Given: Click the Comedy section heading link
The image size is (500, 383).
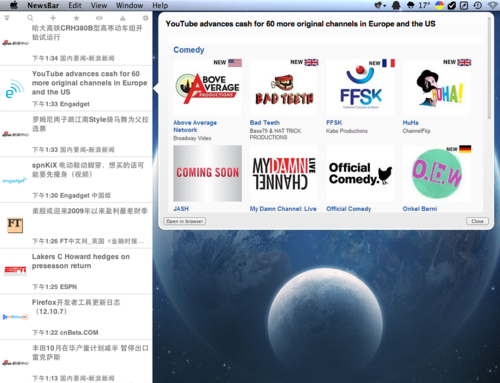Looking at the screenshot, I should [x=189, y=50].
